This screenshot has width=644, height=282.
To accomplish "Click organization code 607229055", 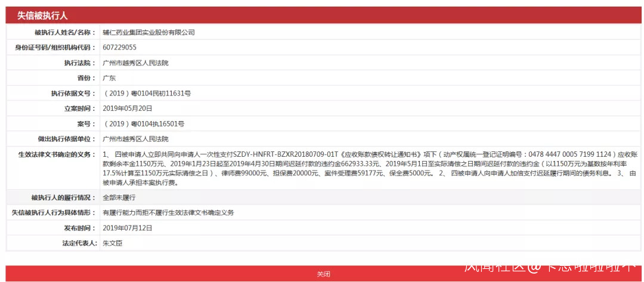I will [119, 48].
